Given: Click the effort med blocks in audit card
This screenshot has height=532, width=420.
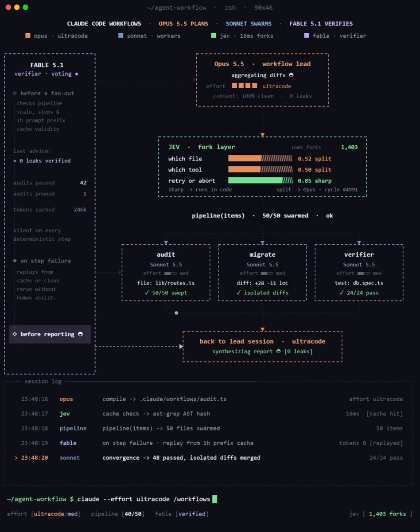Looking at the screenshot, I should (171, 274).
